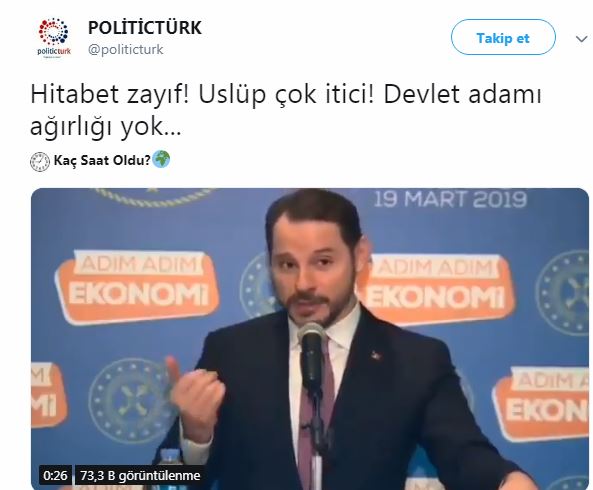The height and width of the screenshot is (490, 593).
Task: Click the globe emoji after Kaç Saat Oldu
Action: click(161, 159)
